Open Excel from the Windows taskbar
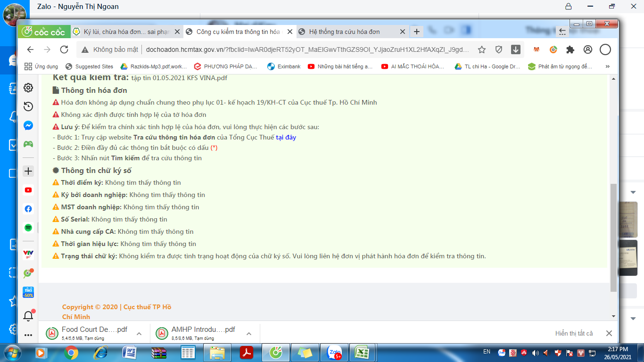This screenshot has width=644, height=362. (x=362, y=352)
